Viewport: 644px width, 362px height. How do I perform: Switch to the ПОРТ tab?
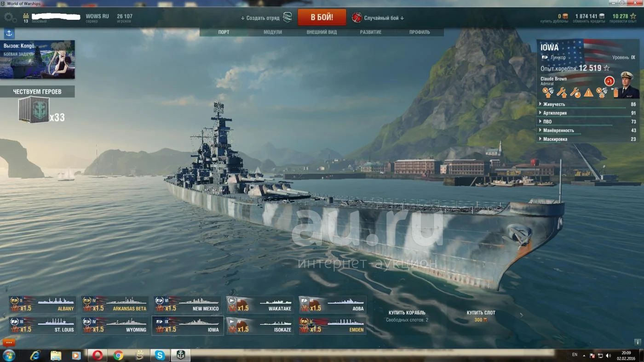tap(224, 32)
